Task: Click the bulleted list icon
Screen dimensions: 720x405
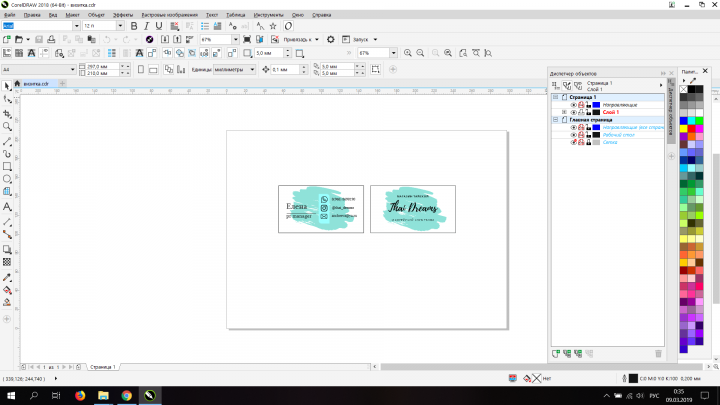Action: [x=205, y=26]
